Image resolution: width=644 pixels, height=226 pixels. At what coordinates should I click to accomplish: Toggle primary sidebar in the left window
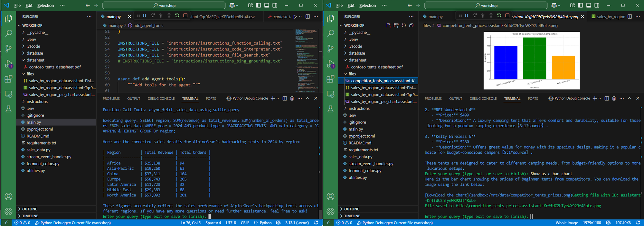coord(259,5)
